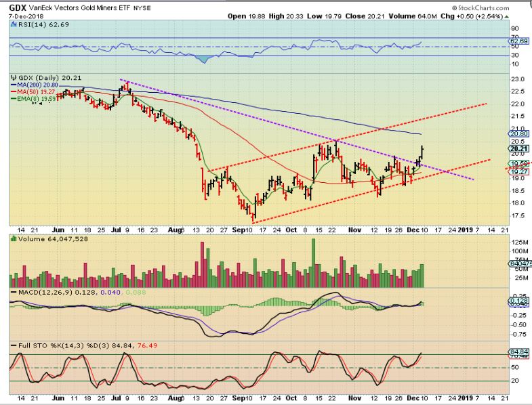Viewport: 532px width, 405px height.
Task: Click the MA(50) 19.27 legend text
Action: coord(36,92)
